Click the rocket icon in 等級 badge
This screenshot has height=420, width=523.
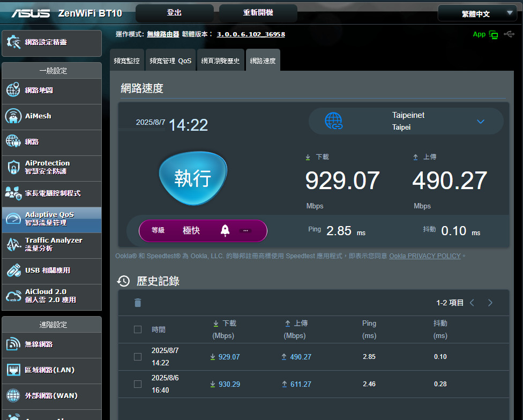[x=225, y=230]
